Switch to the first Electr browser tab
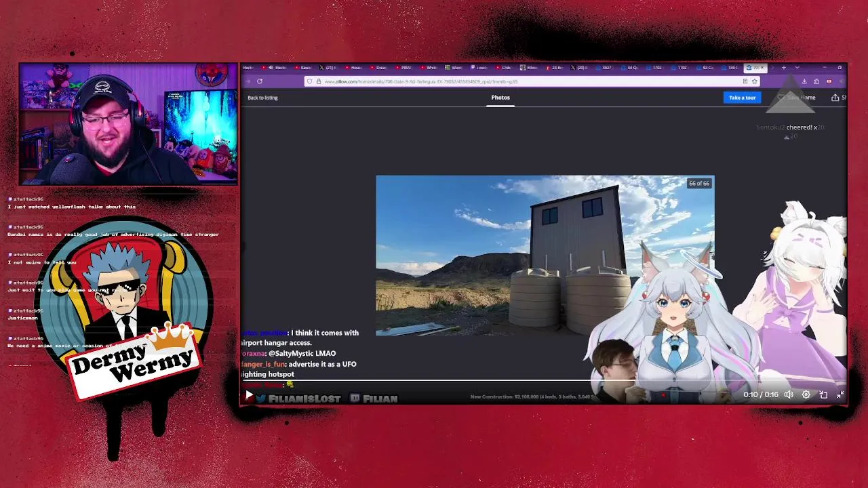The height and width of the screenshot is (488, 868). tap(248, 68)
